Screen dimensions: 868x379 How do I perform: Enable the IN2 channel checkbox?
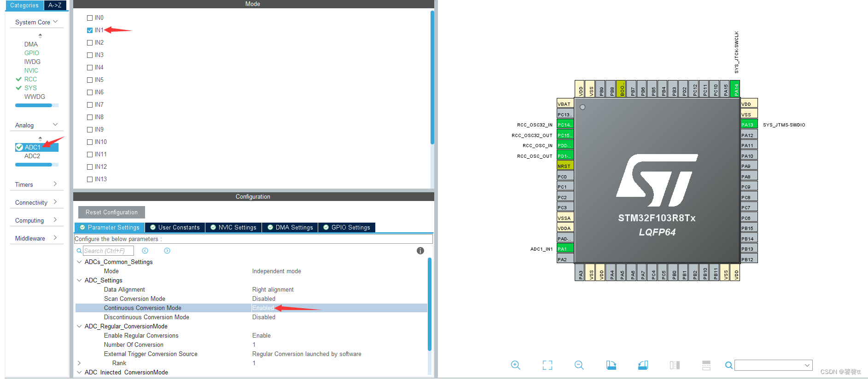click(x=90, y=43)
